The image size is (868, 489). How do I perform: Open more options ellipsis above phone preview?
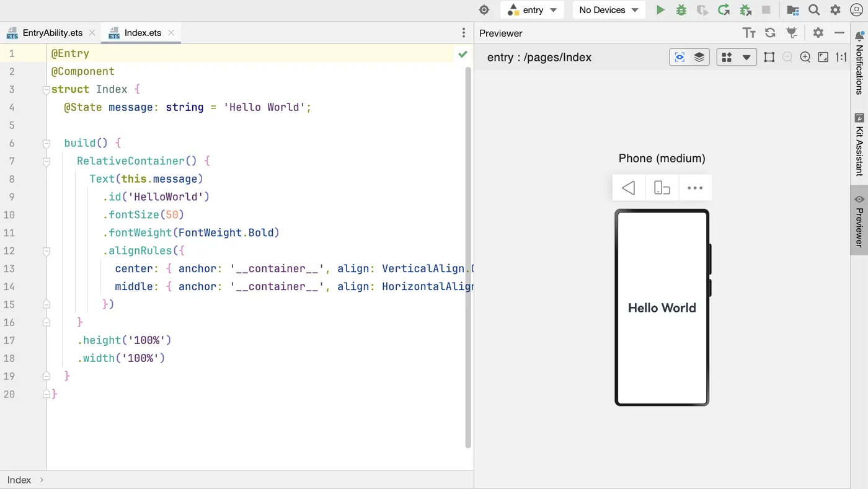(695, 188)
